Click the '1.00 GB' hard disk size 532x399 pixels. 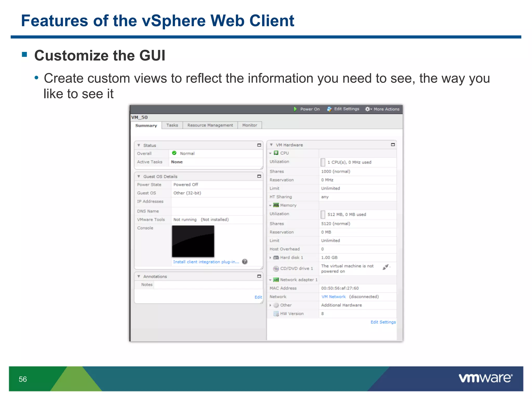pos(329,258)
